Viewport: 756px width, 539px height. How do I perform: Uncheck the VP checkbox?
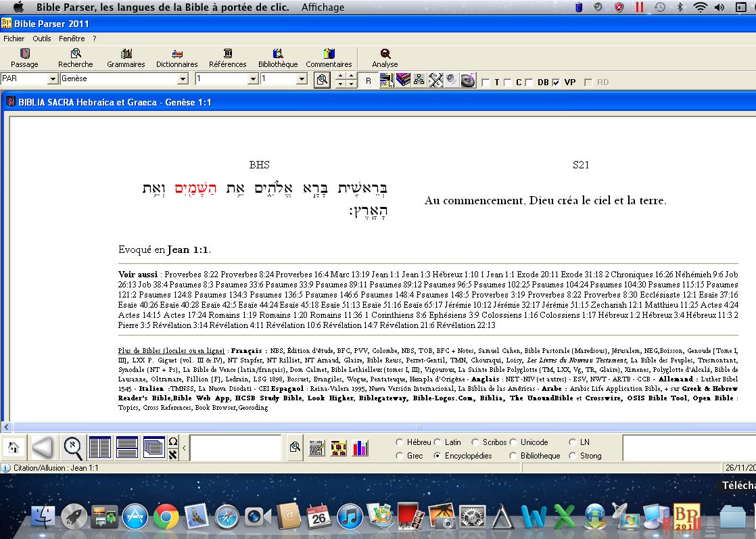click(556, 83)
